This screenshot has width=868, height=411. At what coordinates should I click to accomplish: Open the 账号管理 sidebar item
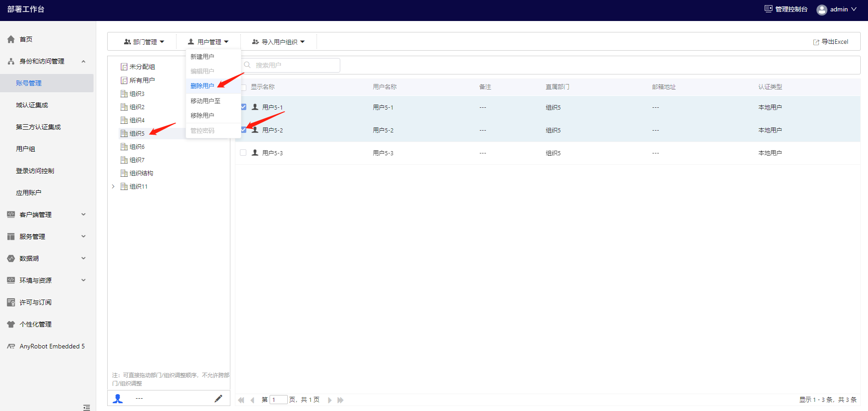click(47, 83)
